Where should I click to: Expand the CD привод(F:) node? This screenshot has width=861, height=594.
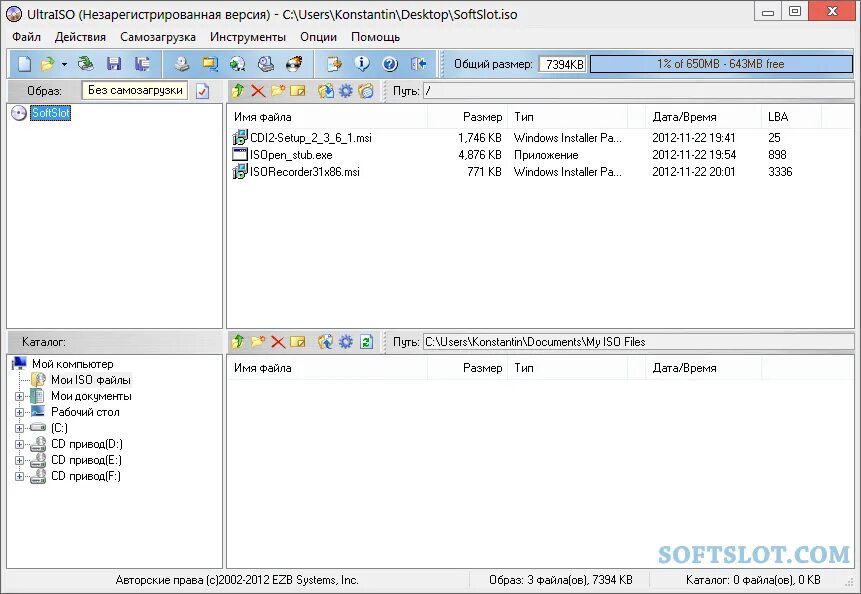(x=19, y=476)
